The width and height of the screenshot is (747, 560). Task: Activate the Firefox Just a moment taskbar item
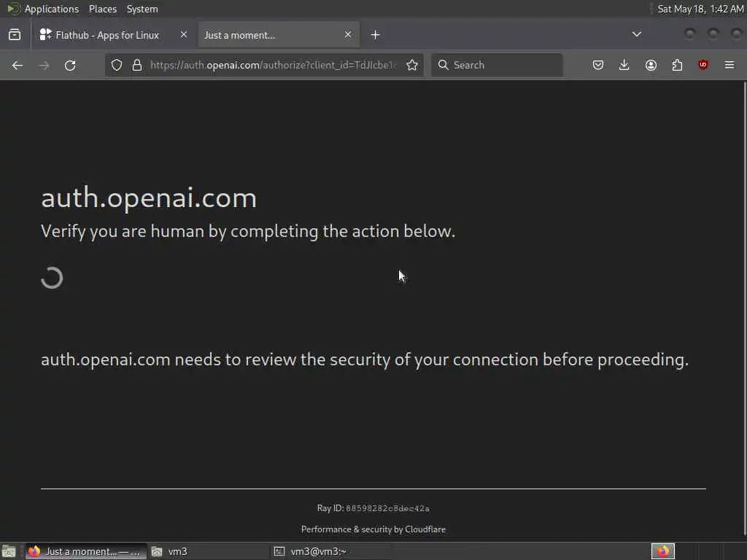tap(85, 551)
